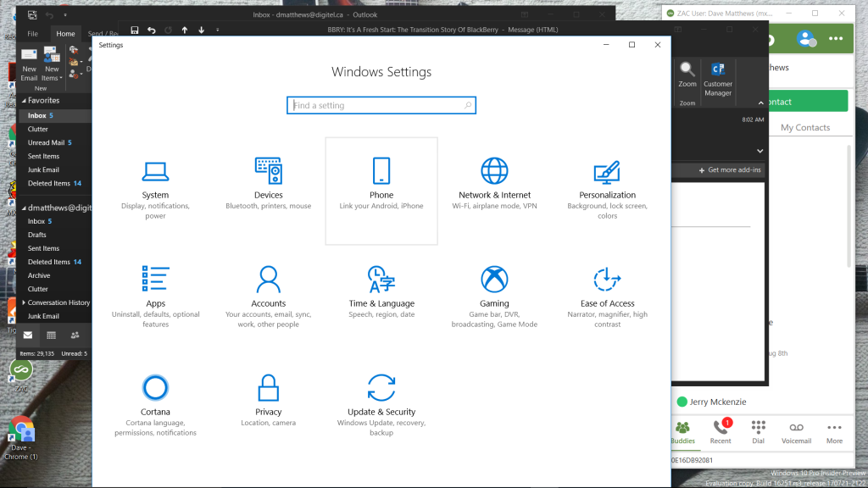This screenshot has width=868, height=488.
Task: Open More options in ZAC bottom bar
Action: (834, 432)
